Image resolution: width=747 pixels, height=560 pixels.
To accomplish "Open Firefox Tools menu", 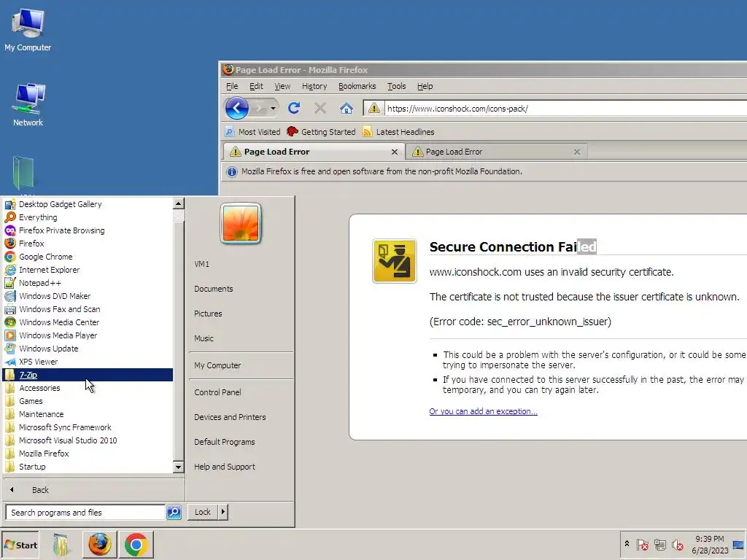I will point(396,86).
